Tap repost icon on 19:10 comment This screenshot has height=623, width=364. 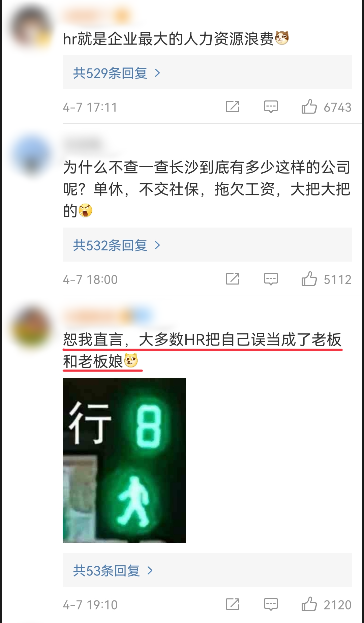click(x=233, y=604)
